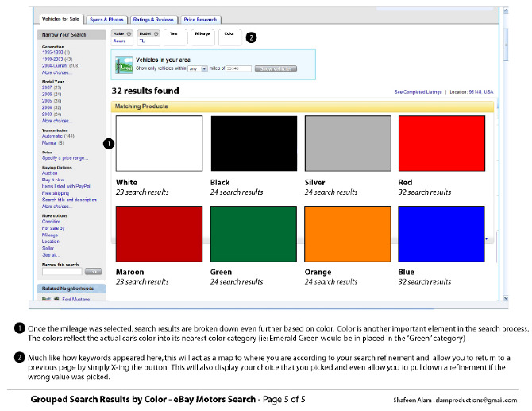Select the Red color swatch
Screen dimensions: 532x411
click(441, 143)
